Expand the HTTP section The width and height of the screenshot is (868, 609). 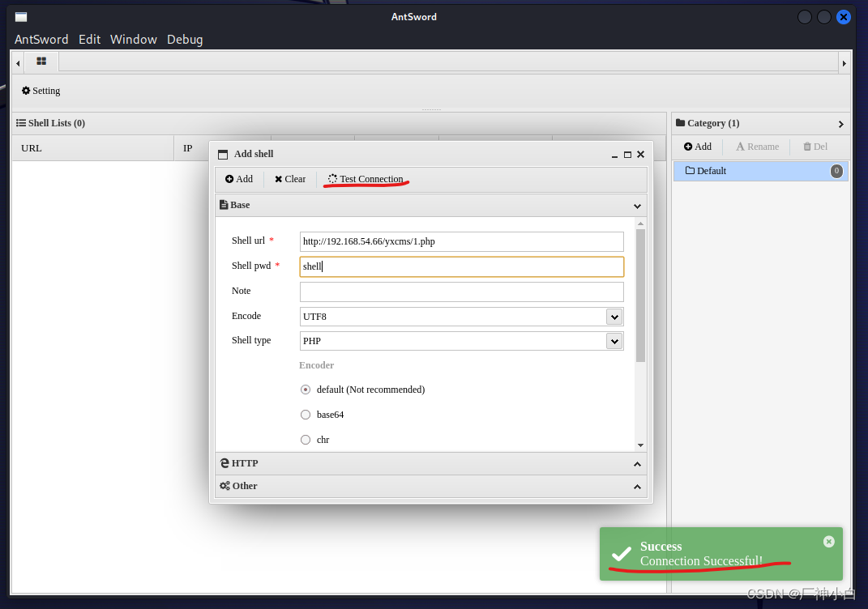[430, 463]
